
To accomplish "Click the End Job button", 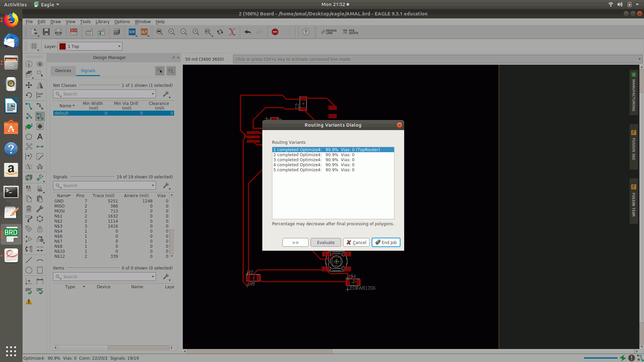I will pos(386,242).
